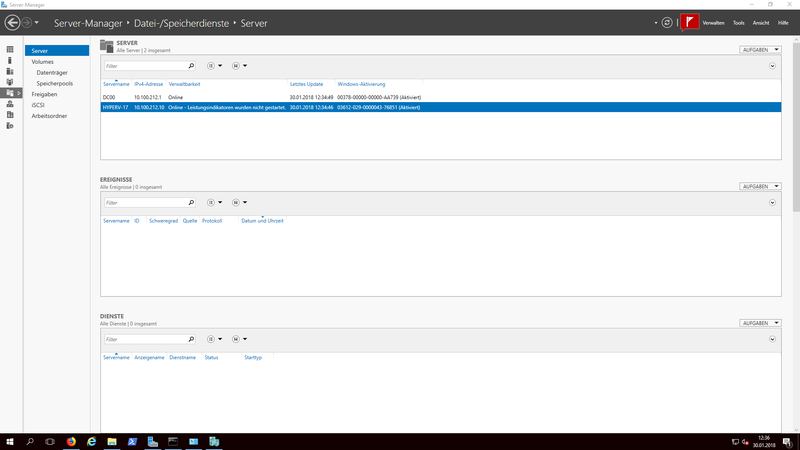Viewport: 800px width, 450px height.
Task: Open PowerShell from the taskbar
Action: tap(132, 442)
